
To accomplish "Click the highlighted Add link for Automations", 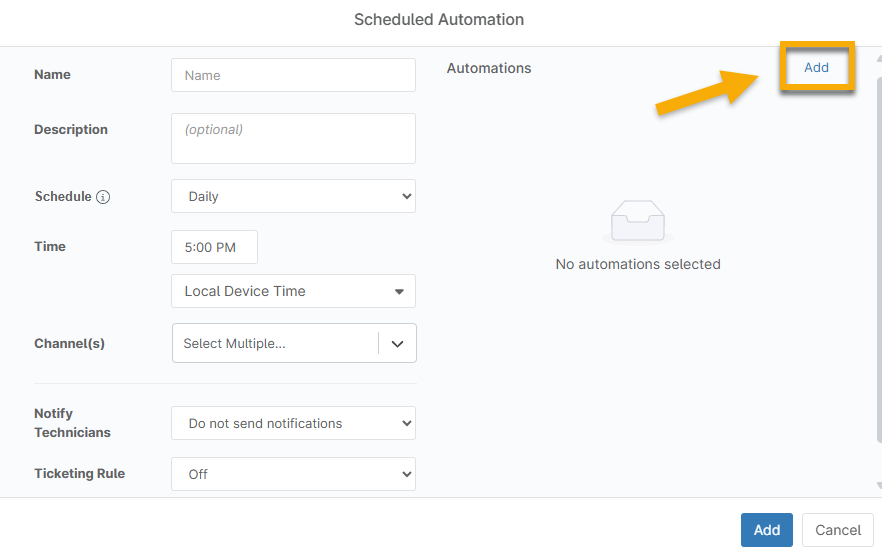I will tap(816, 67).
